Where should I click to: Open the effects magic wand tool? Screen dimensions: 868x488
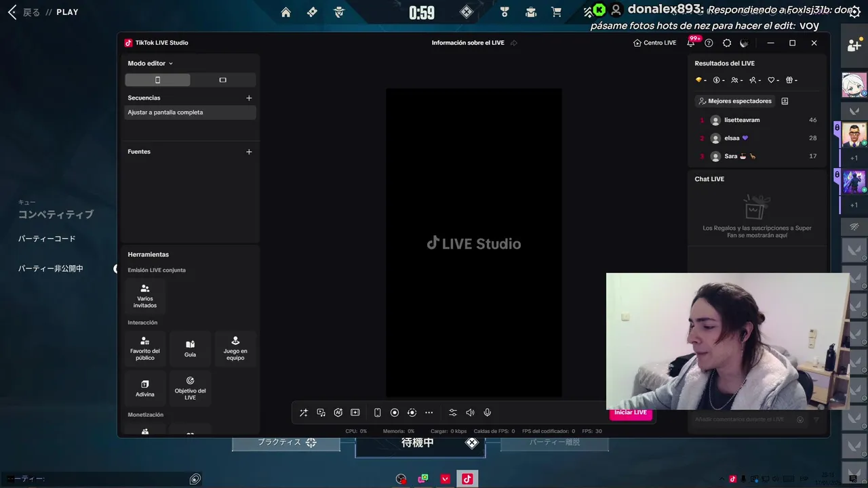tap(303, 413)
